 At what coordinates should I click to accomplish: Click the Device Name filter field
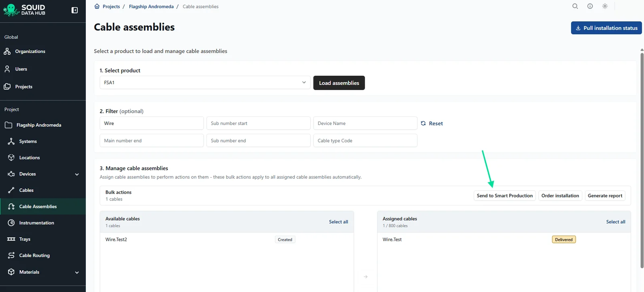pos(365,123)
